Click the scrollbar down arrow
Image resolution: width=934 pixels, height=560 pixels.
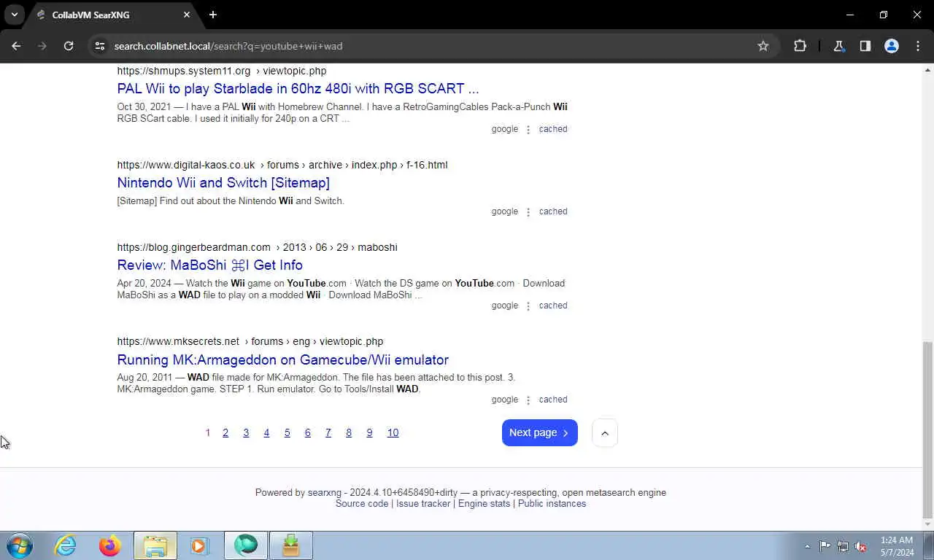pyautogui.click(x=928, y=524)
